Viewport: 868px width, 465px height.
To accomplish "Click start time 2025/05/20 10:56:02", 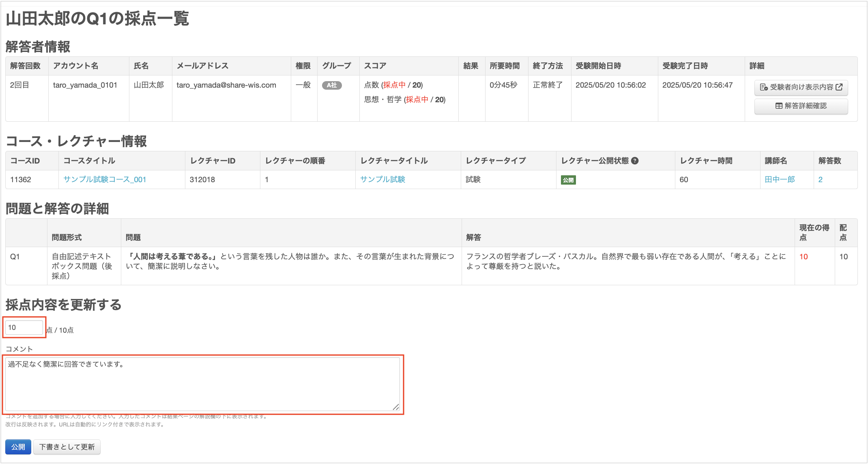I will [610, 85].
